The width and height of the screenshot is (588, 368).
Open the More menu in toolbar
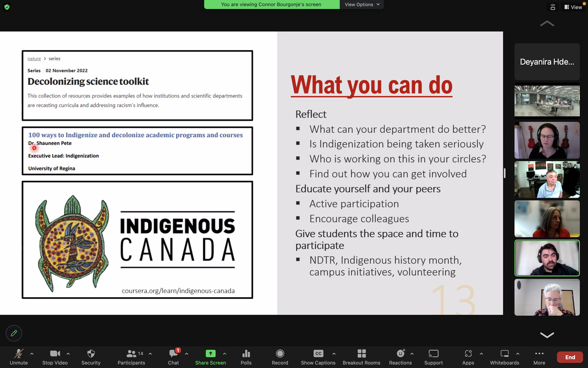[x=539, y=357]
